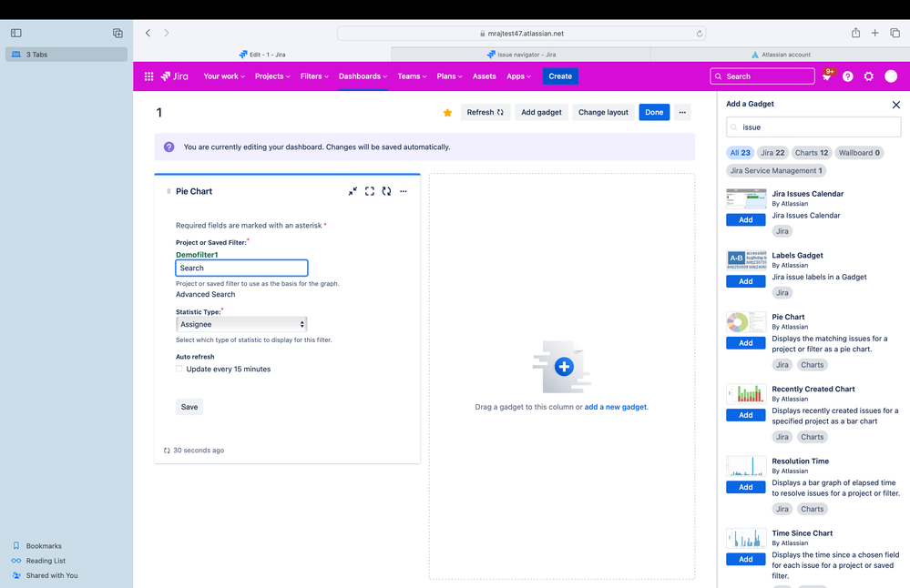The width and height of the screenshot is (910, 588).
Task: Show Safari tab overview
Action: coord(895,33)
